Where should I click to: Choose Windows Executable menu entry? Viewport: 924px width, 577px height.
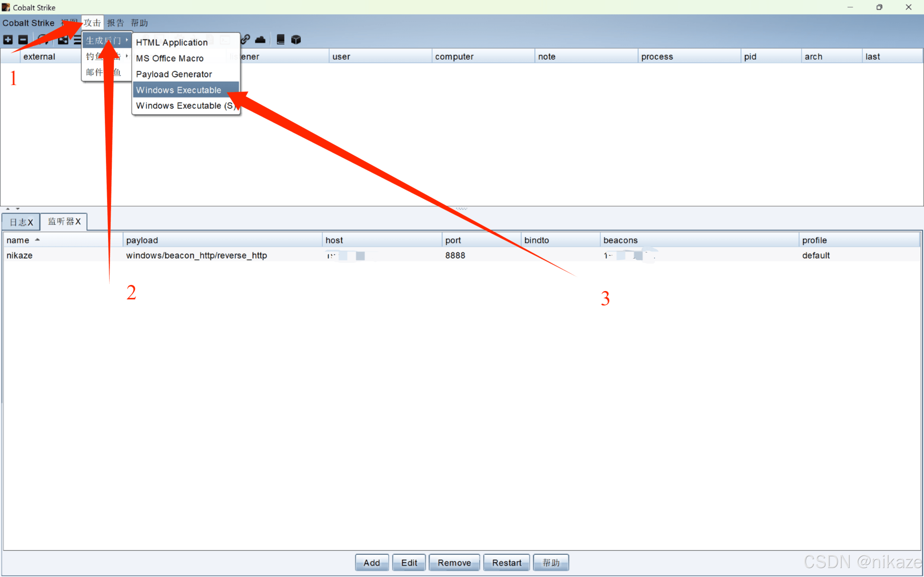click(x=179, y=90)
